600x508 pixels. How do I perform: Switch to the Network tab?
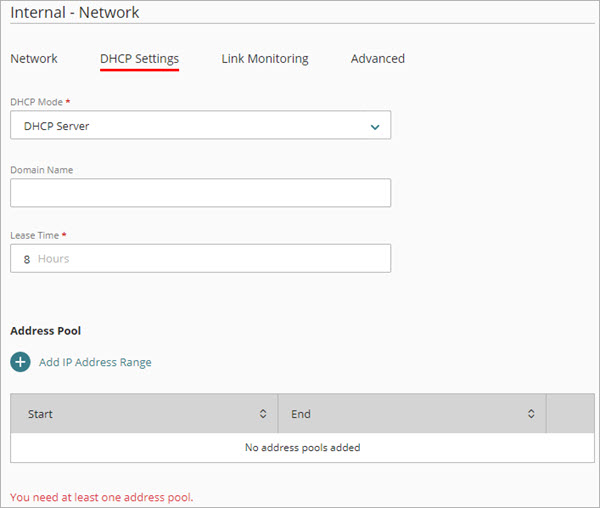(34, 59)
